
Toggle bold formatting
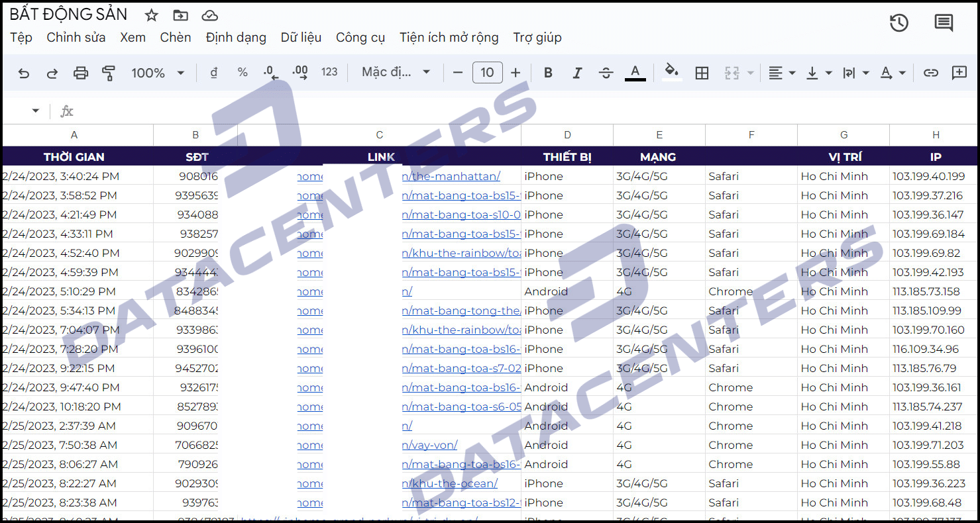pos(548,73)
